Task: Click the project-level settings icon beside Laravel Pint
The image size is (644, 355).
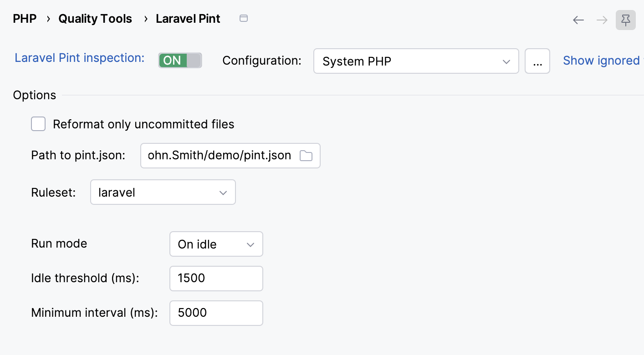Action: (244, 19)
